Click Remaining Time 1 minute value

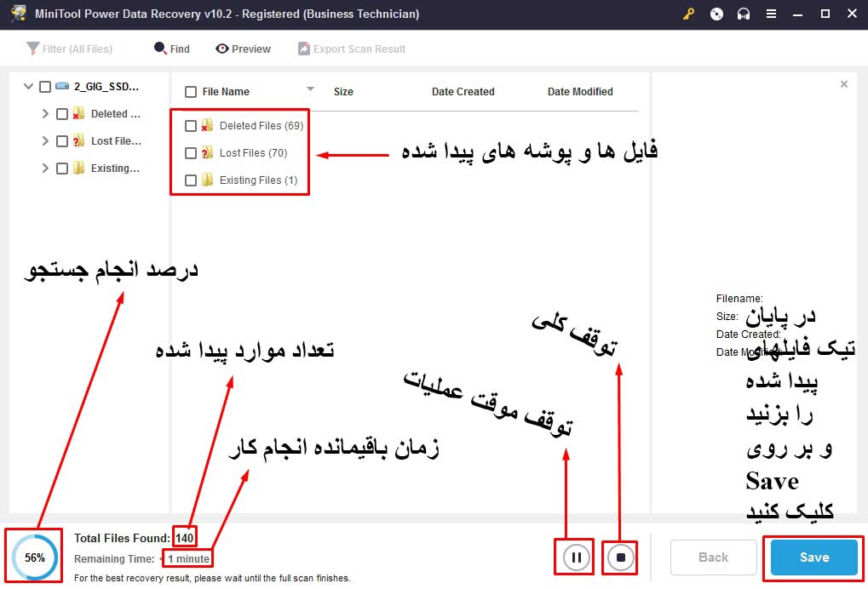click(x=189, y=558)
